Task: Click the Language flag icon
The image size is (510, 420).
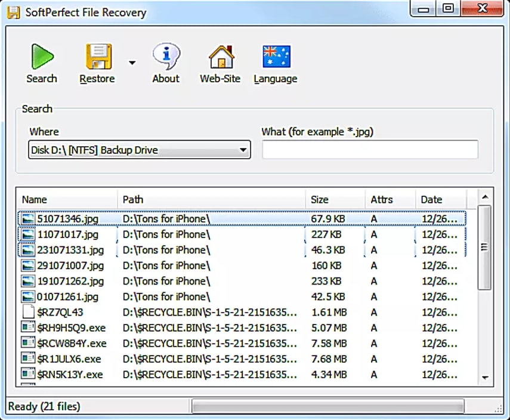Action: pos(276,57)
